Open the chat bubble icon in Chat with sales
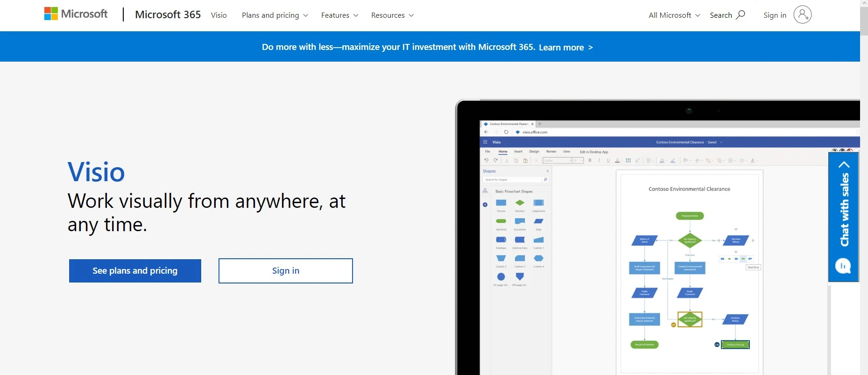 pyautogui.click(x=843, y=266)
